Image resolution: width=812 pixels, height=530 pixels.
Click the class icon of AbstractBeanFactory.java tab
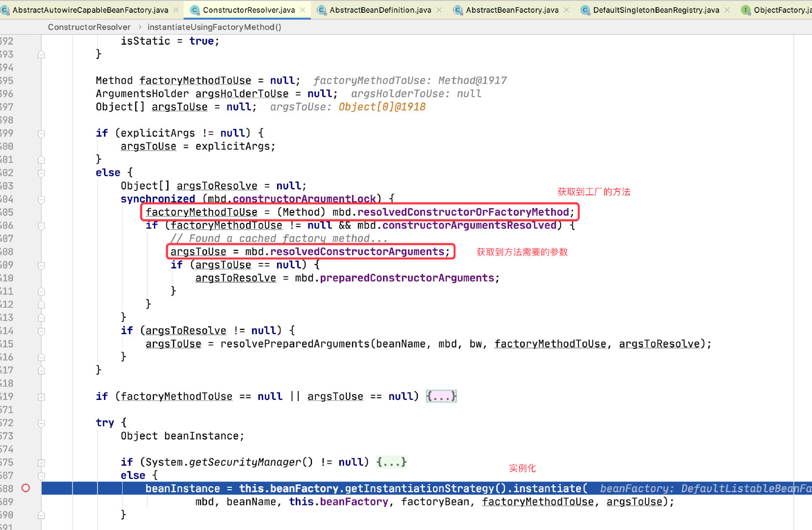click(x=457, y=10)
